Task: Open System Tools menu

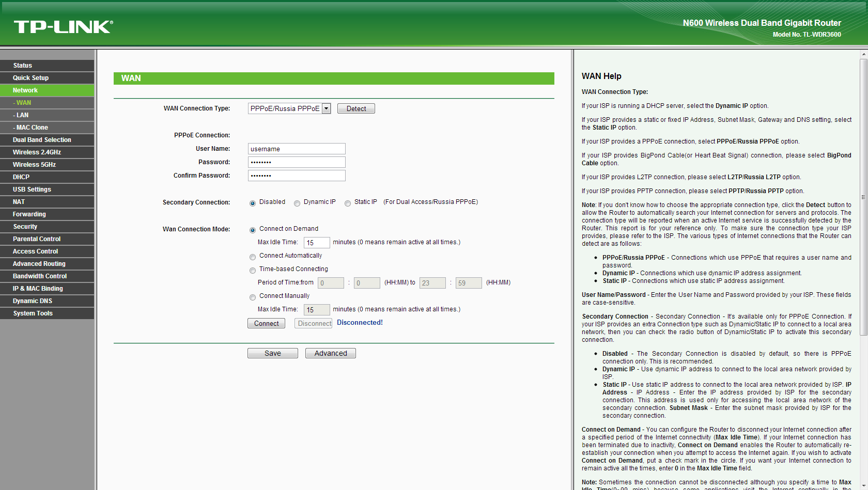Action: pyautogui.click(x=47, y=313)
